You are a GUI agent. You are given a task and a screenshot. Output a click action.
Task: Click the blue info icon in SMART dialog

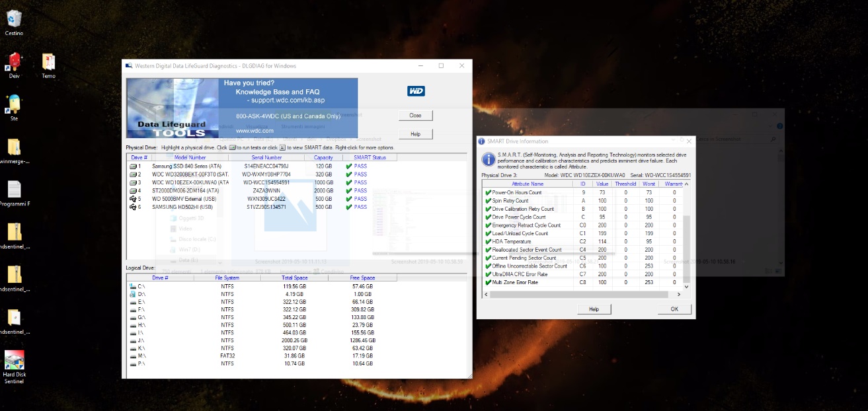pyautogui.click(x=488, y=159)
